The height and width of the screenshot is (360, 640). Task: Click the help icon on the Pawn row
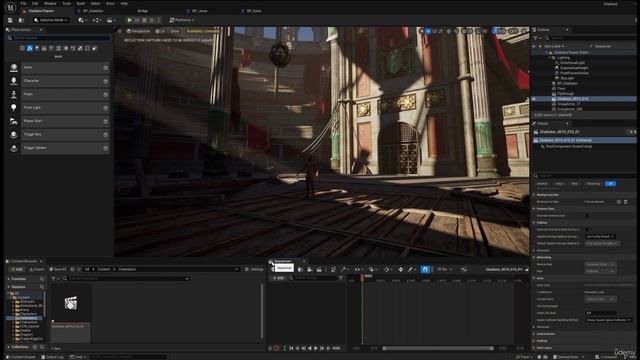106,94
